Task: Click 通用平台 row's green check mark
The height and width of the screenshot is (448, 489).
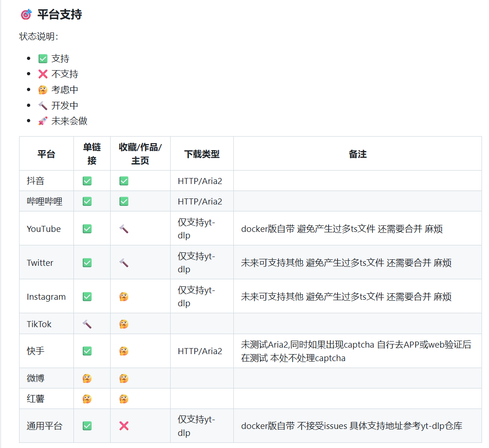Action: point(87,426)
